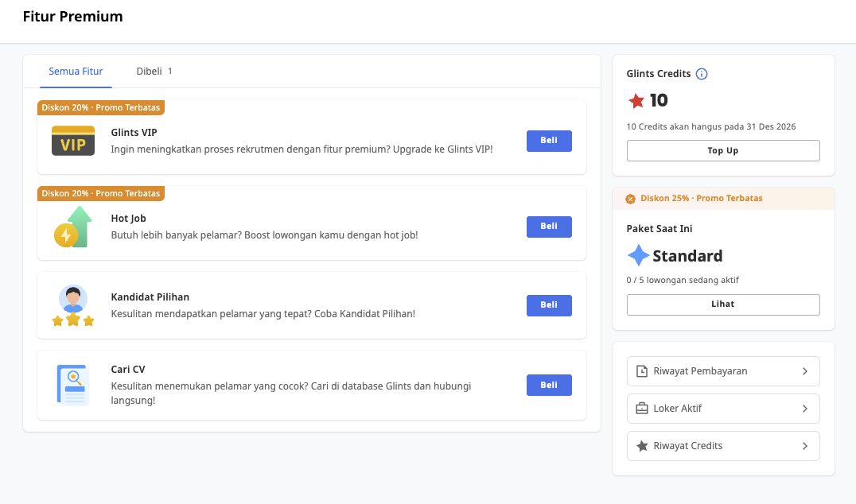Image resolution: width=856 pixels, height=504 pixels.
Task: Click Beli for Cari CV
Action: click(549, 385)
